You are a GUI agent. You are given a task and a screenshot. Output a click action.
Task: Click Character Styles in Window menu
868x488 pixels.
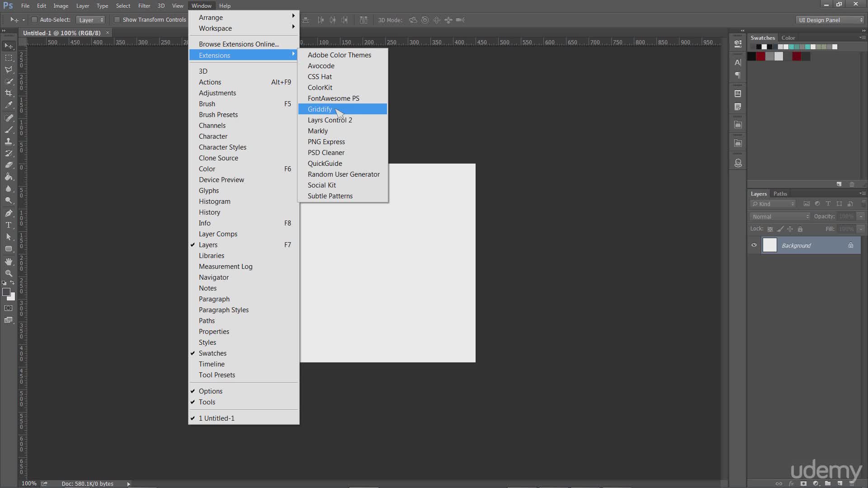click(x=244, y=147)
